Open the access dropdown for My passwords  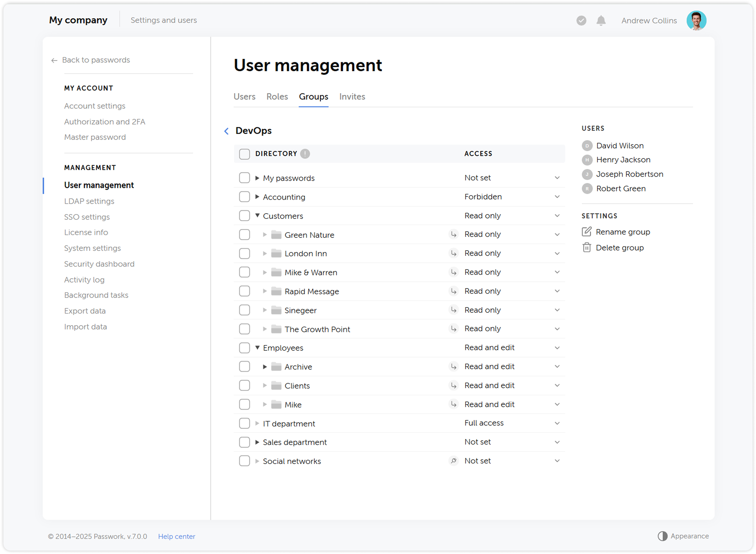(x=557, y=177)
